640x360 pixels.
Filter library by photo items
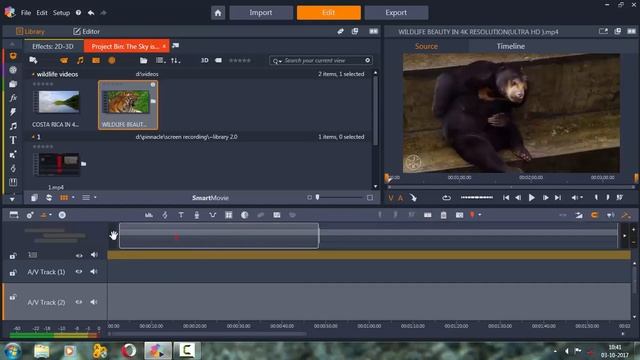coord(96,60)
